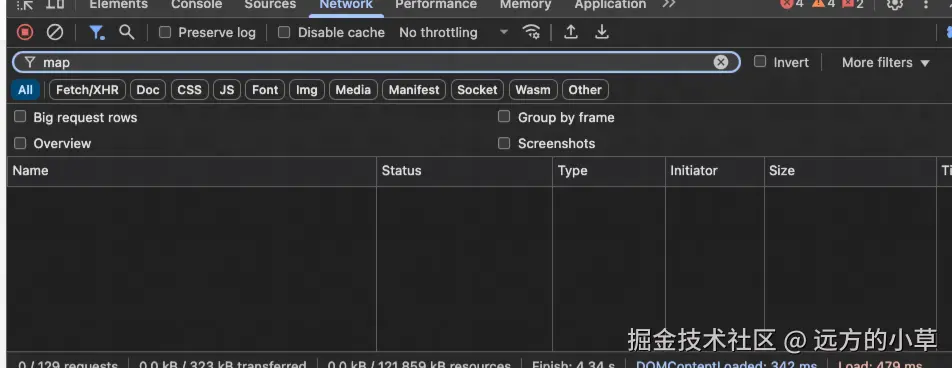Switch to the Performance tab

coord(436,5)
